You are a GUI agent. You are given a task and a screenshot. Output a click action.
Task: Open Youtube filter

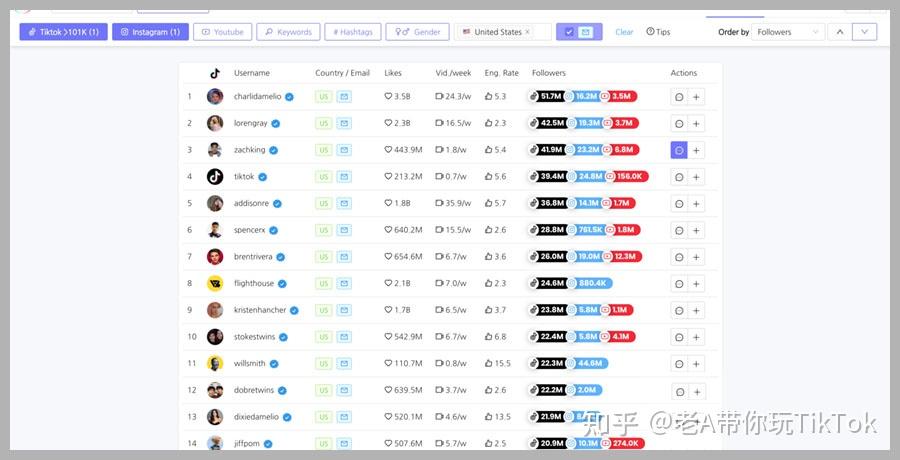tap(223, 32)
